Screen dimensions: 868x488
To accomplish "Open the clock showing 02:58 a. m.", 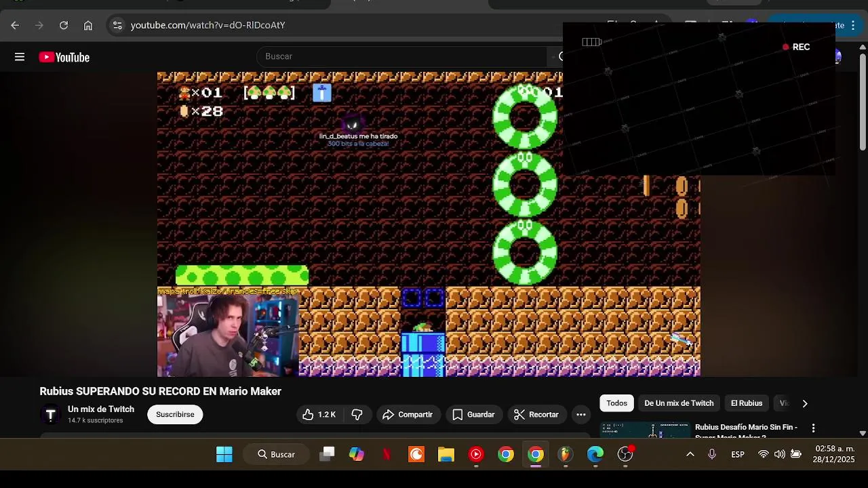I will tap(835, 454).
